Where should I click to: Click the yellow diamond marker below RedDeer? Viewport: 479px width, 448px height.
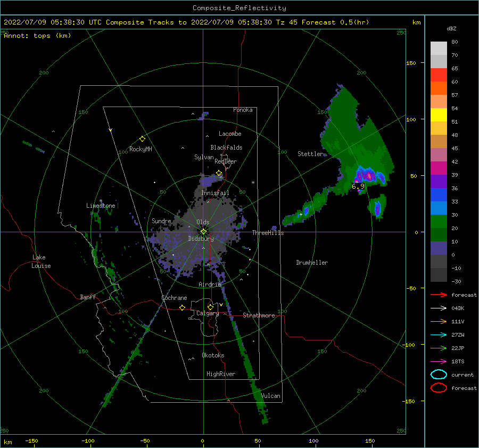(x=219, y=173)
